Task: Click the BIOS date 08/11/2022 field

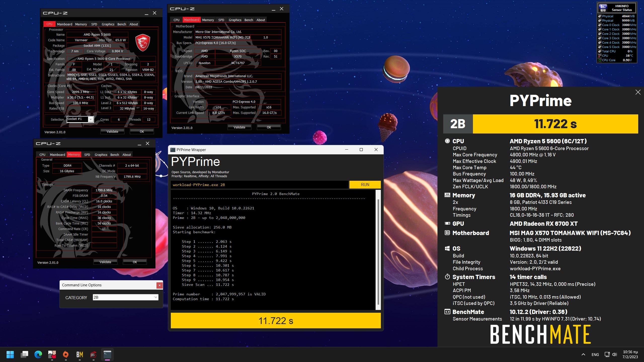Action: (238, 87)
